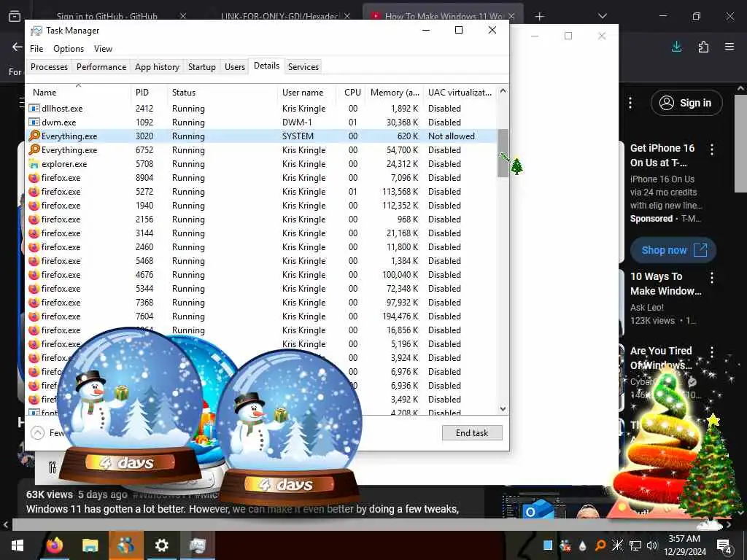This screenshot has width=747, height=560.
Task: Open Get iPhone 16 On Us ad
Action: [x=662, y=155]
